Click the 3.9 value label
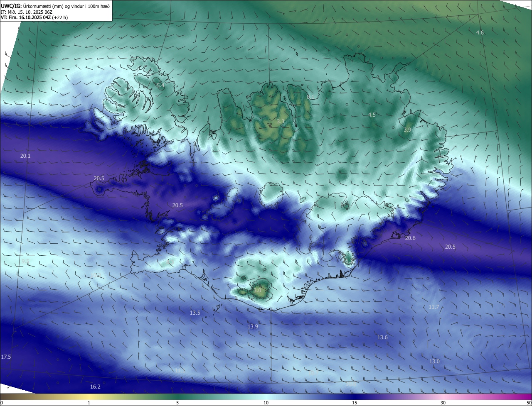The width and height of the screenshot is (532, 406). pos(407,130)
